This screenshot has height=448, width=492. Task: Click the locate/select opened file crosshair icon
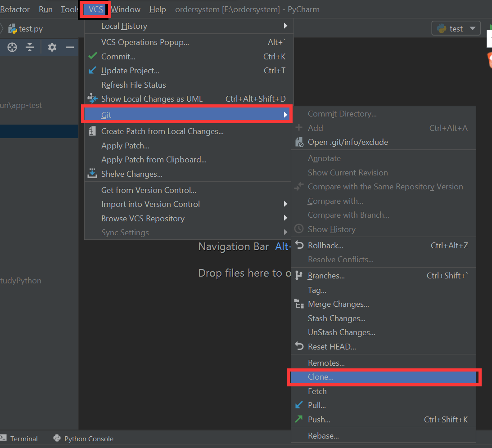pos(12,47)
